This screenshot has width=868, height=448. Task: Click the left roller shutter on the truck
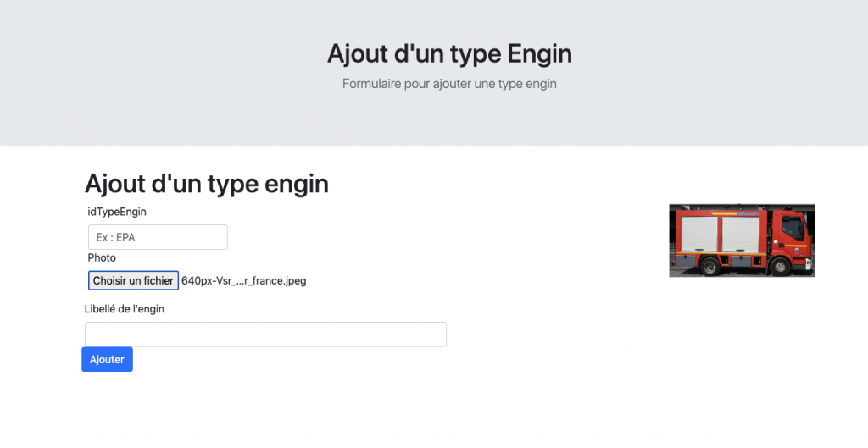coord(698,235)
